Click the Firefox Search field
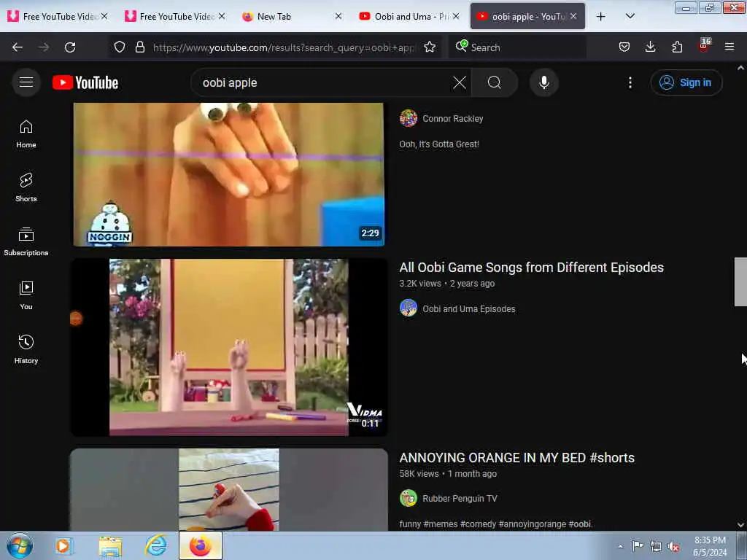The image size is (747, 560). 517,47
